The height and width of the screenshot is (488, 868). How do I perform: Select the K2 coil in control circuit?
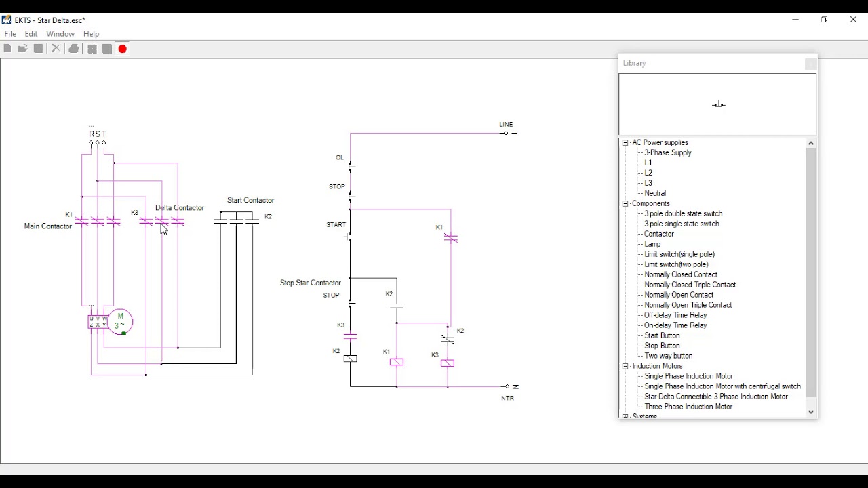point(351,359)
